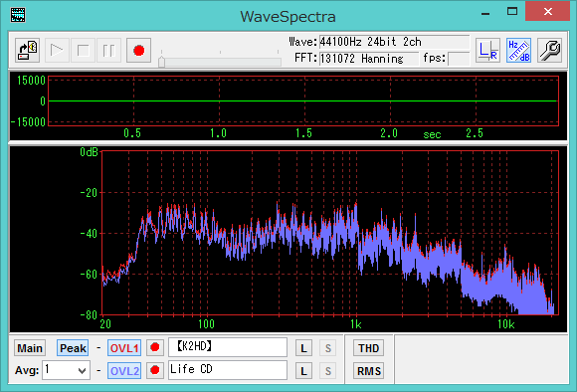577x392 pixels.
Task: Toggle the RMS measurement button
Action: 368,371
